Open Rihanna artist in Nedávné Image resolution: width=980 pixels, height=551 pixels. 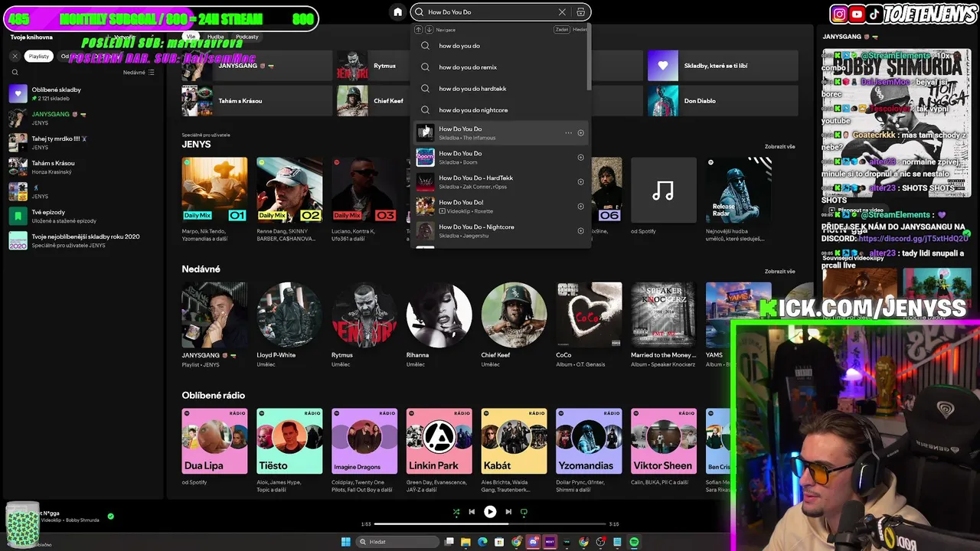(439, 315)
